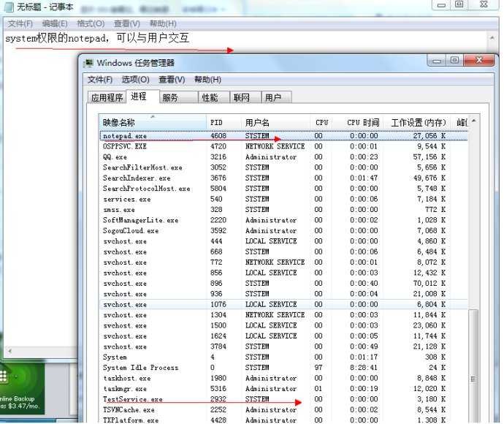Sort by the CPU column header

tap(321, 122)
